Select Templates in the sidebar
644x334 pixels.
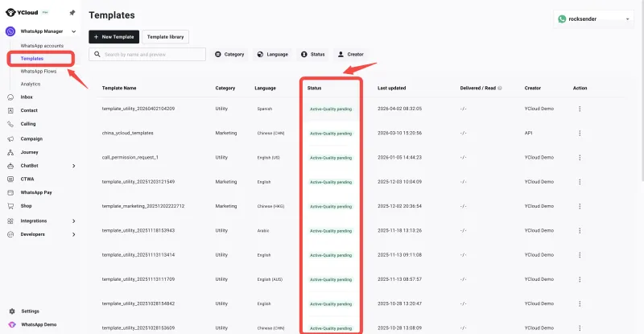click(x=32, y=59)
